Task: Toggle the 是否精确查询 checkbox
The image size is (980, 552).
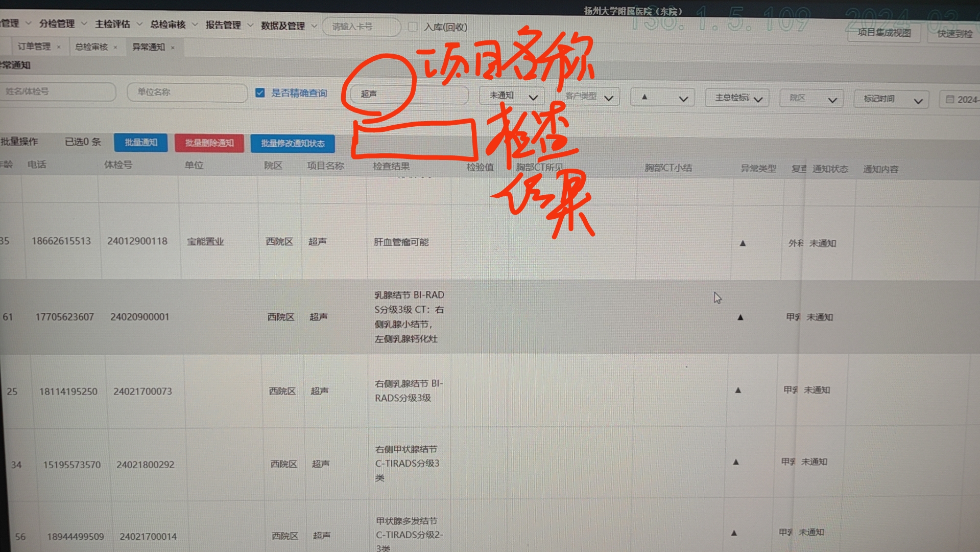Action: tap(260, 93)
